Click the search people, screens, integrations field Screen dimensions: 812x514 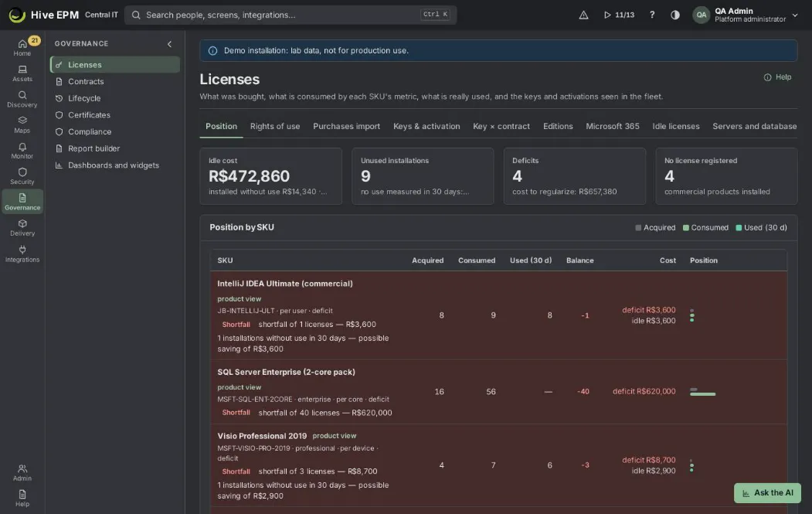pyautogui.click(x=290, y=15)
